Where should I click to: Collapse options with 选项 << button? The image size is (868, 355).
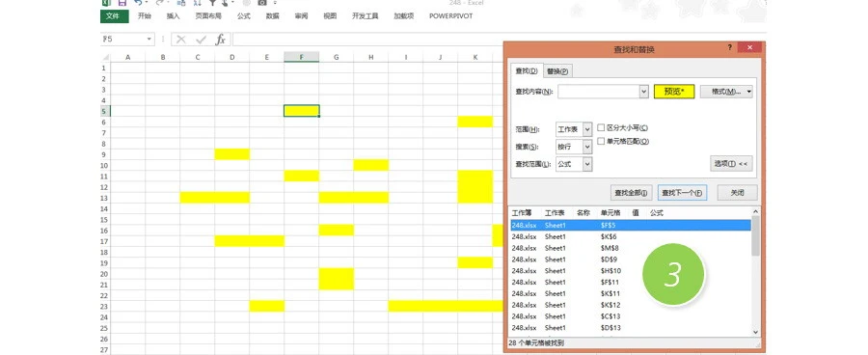(731, 163)
